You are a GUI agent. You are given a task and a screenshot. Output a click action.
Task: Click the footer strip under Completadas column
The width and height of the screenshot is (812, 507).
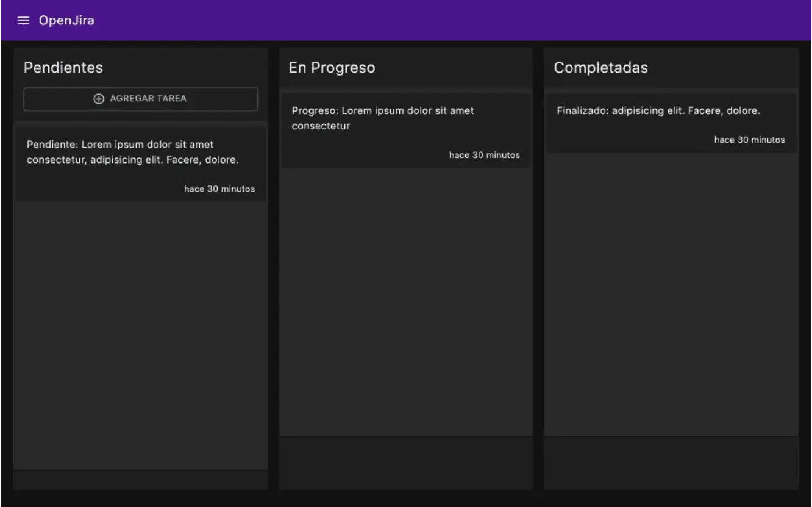click(671, 463)
